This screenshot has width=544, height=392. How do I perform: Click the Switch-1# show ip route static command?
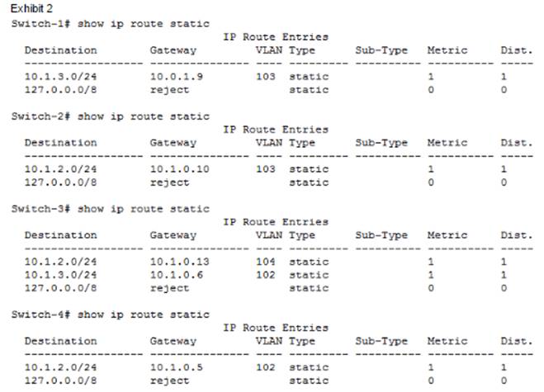110,23
